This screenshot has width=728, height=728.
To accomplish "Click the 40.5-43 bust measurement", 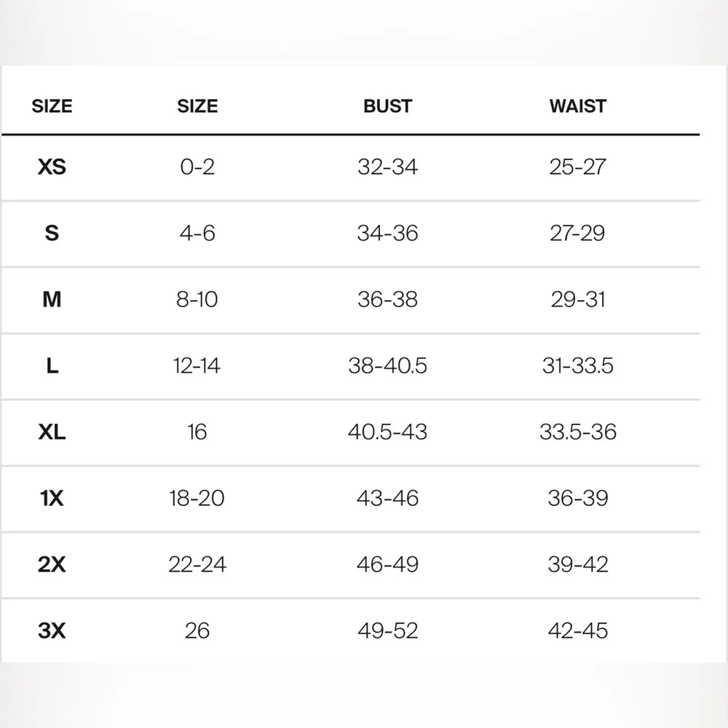I will [387, 432].
